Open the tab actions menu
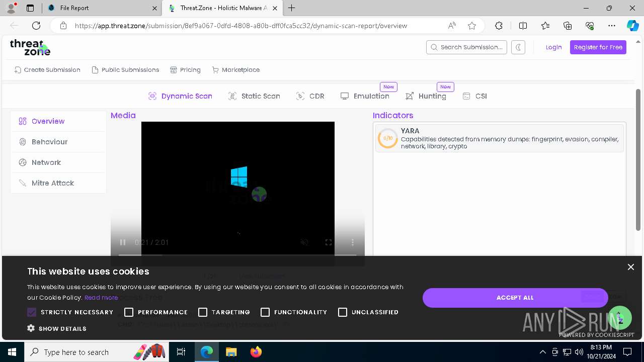This screenshot has height=362, width=644. (30, 8)
